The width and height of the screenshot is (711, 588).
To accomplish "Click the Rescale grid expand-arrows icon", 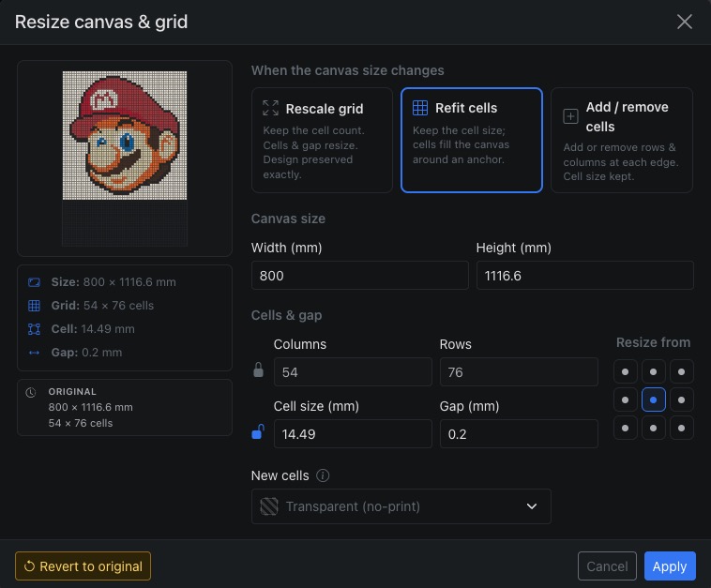I will (x=271, y=109).
